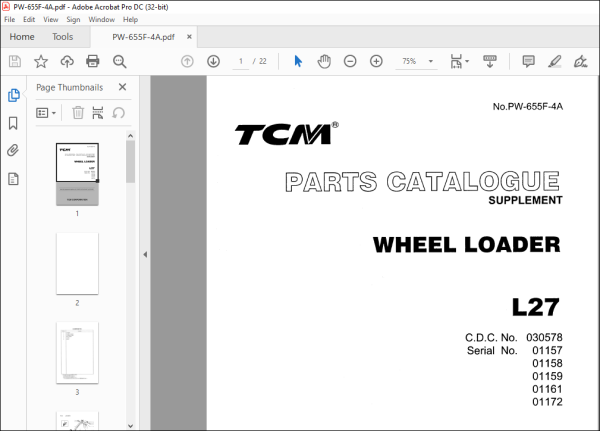
Task: Click the page number input field
Action: point(241,61)
